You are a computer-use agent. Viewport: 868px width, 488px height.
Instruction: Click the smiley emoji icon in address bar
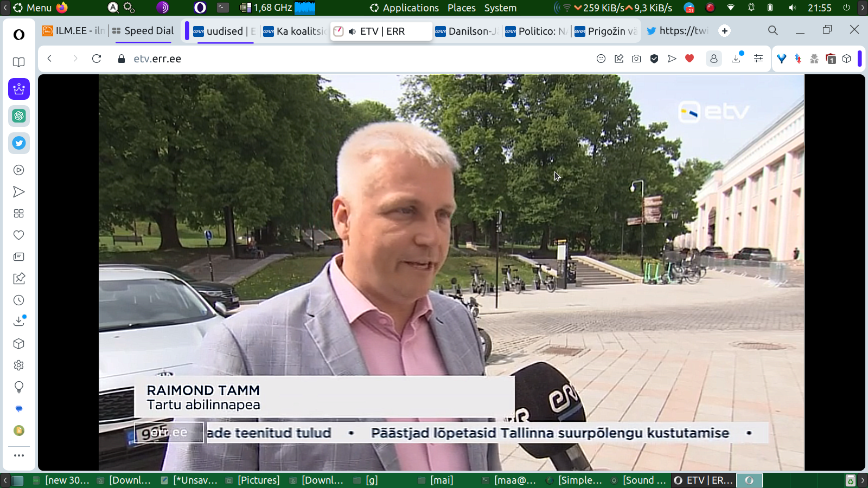601,59
